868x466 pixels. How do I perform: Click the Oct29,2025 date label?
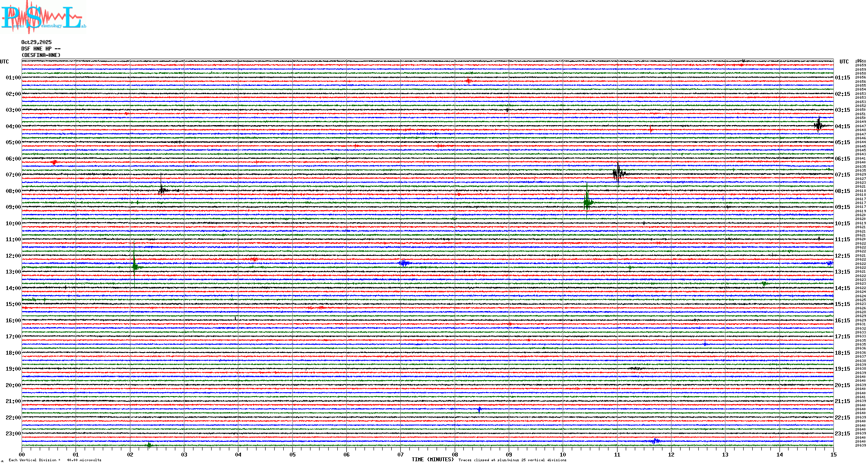point(36,42)
